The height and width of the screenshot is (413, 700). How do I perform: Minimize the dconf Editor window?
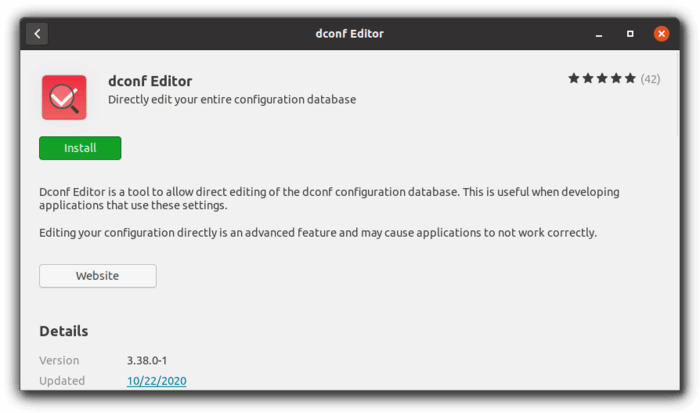point(599,34)
